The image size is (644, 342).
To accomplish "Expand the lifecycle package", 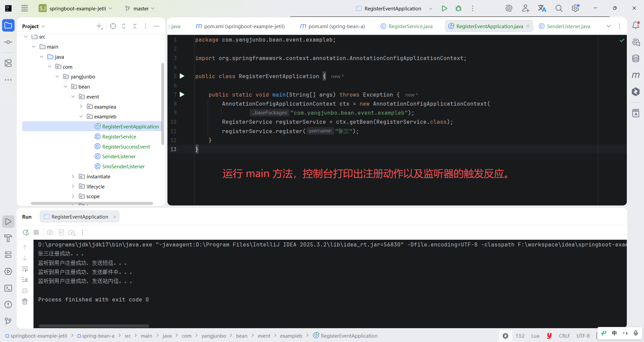I will [73, 186].
